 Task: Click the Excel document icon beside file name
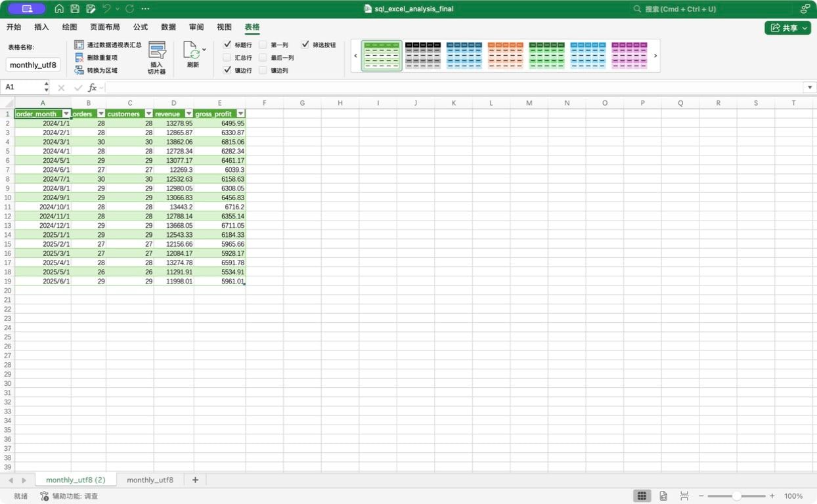tap(368, 9)
